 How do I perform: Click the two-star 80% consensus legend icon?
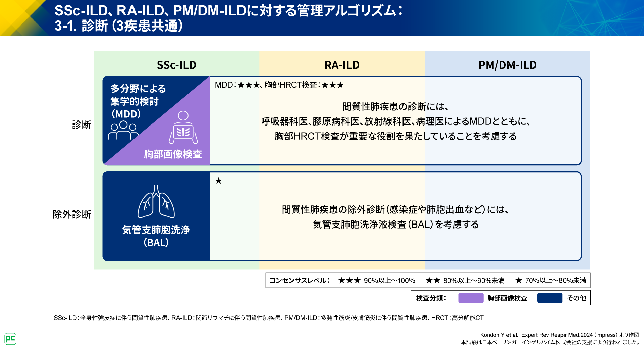(x=433, y=280)
